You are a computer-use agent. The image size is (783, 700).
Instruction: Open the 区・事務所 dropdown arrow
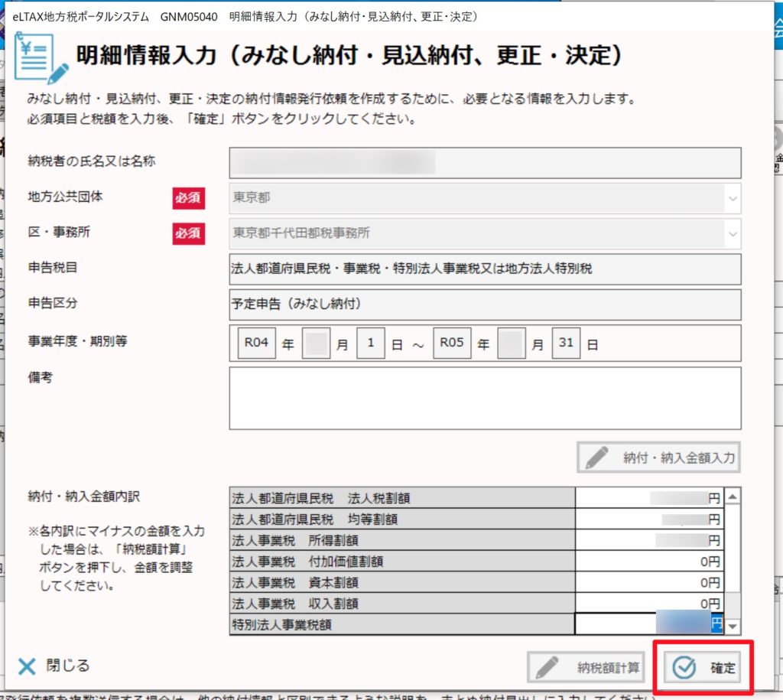733,233
